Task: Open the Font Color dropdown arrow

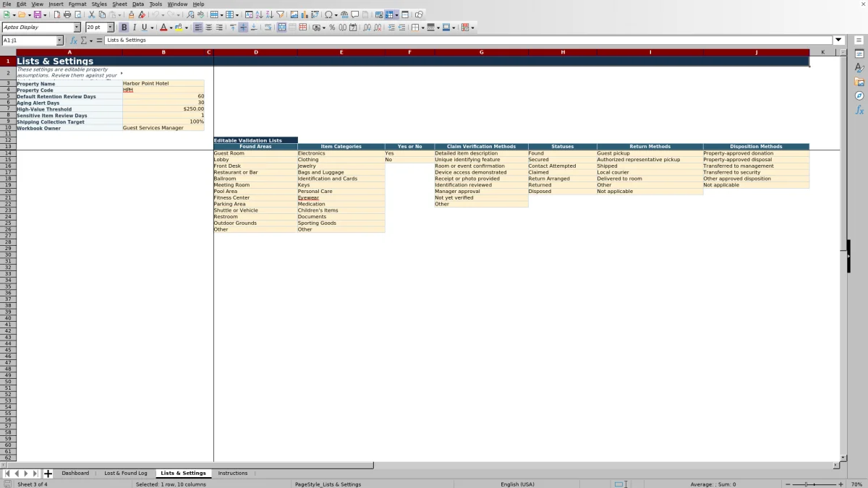Action: click(x=171, y=27)
